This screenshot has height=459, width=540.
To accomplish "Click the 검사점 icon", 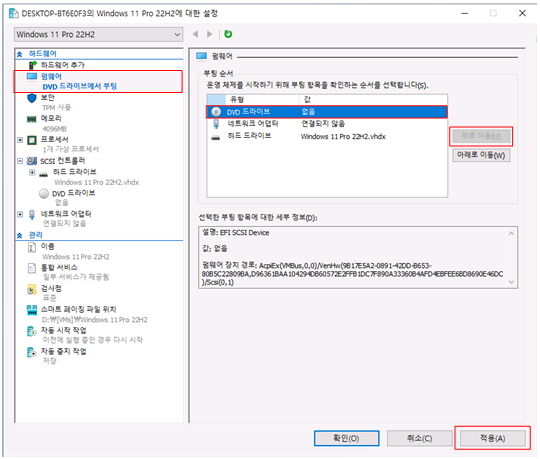I will 32,289.
